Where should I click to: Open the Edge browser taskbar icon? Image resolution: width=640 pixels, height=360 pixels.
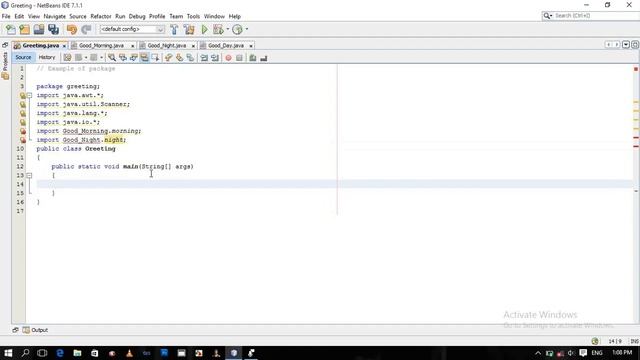(60, 353)
